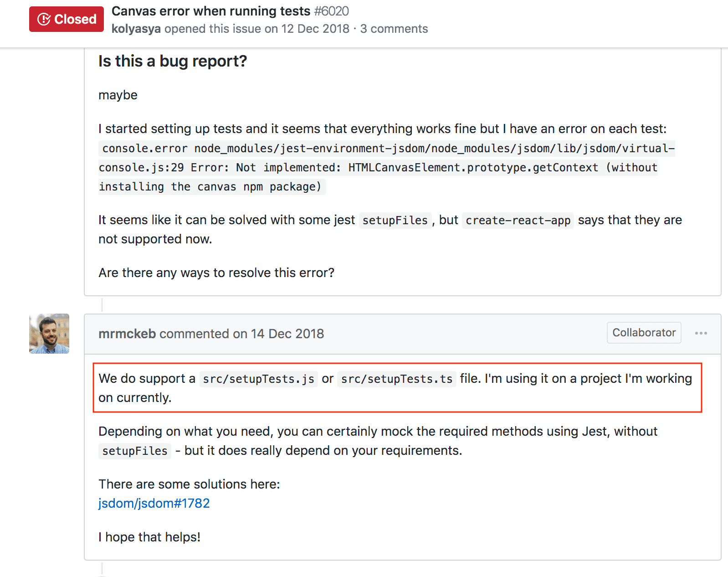The image size is (728, 577).
Task: Click the console.error message code block
Action: pyautogui.click(x=387, y=167)
